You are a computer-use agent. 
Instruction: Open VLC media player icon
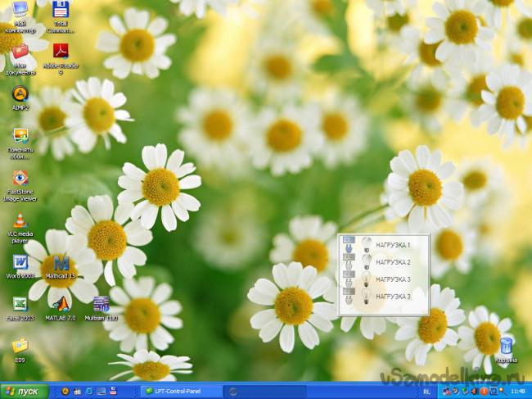click(20, 220)
